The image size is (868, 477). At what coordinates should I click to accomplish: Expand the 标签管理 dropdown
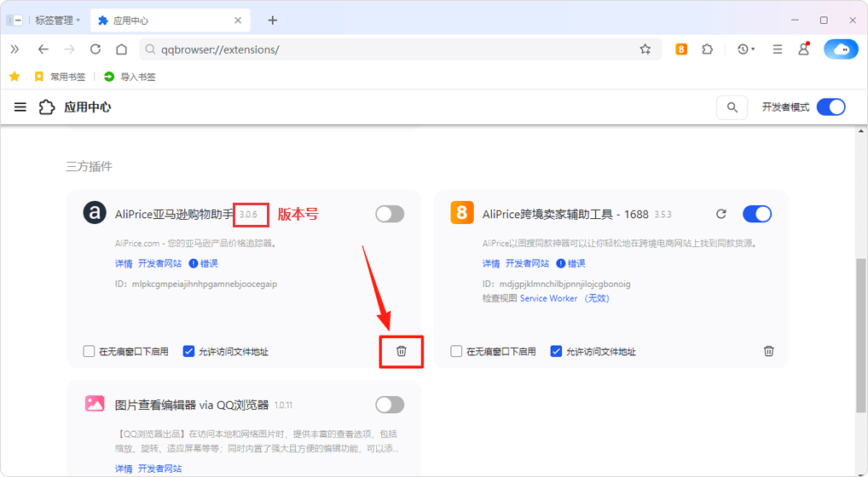78,20
